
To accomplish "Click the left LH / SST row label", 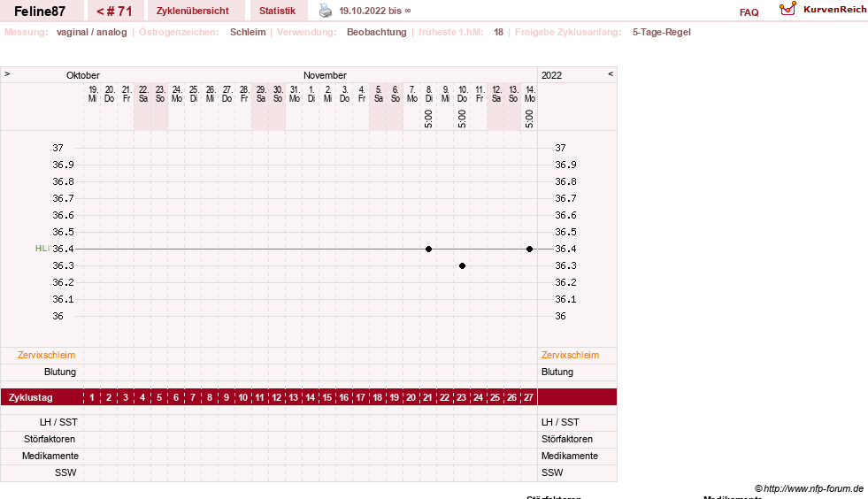I will point(58,422).
